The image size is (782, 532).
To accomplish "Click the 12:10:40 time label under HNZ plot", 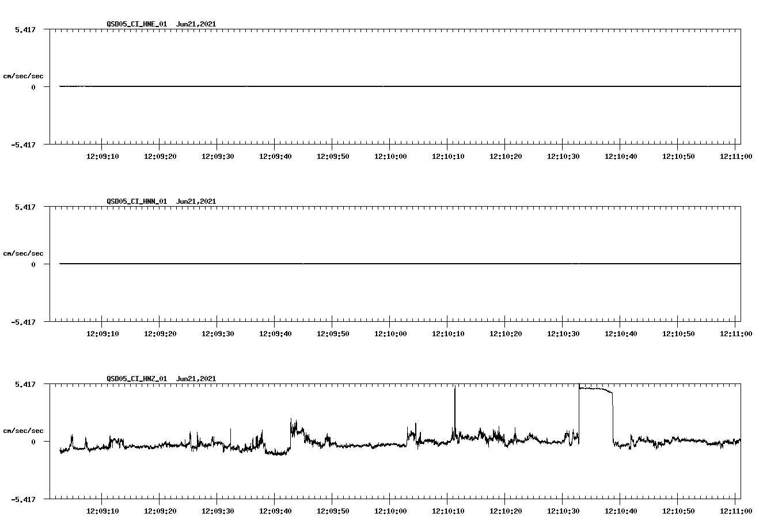I will (621, 511).
